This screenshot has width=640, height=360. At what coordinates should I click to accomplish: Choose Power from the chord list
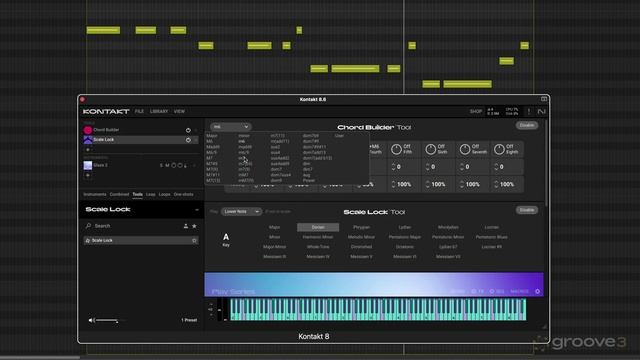pos(309,180)
